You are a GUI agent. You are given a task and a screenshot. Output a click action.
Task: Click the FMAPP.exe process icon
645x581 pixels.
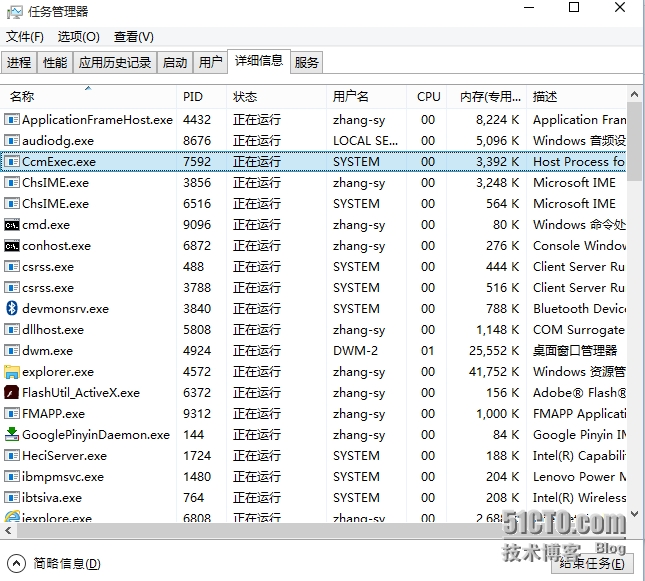click(x=12, y=414)
